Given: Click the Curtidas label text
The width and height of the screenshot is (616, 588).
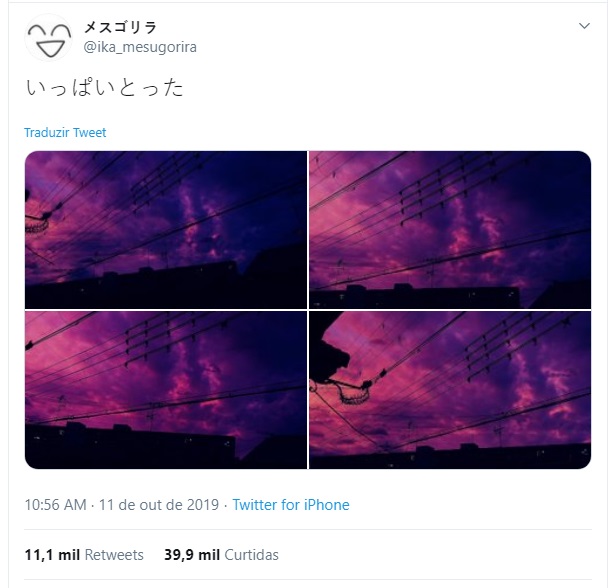Looking at the screenshot, I should pos(251,555).
